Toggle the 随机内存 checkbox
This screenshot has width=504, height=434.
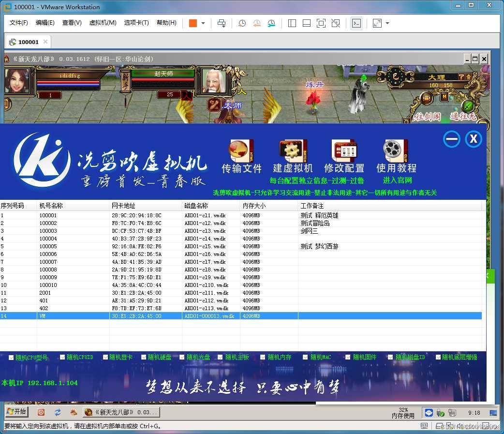click(x=263, y=357)
